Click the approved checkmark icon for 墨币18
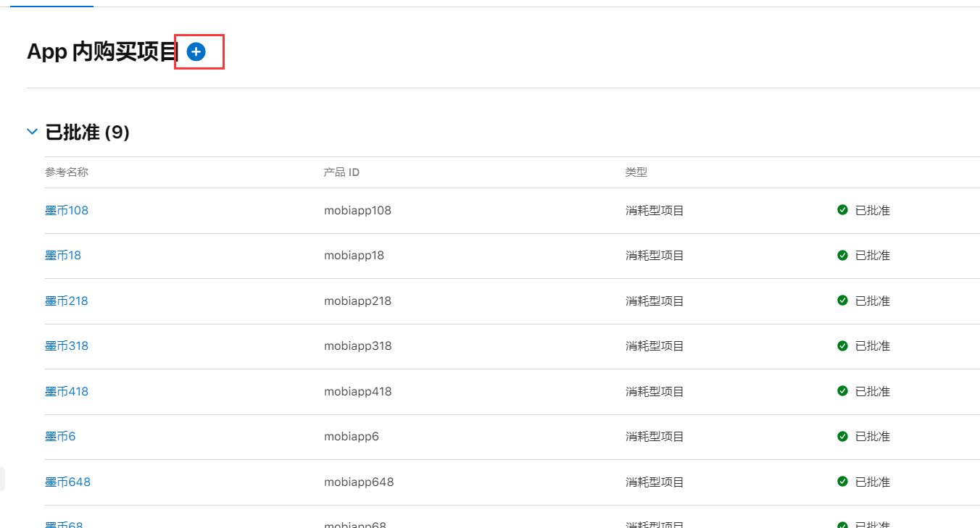Image resolution: width=980 pixels, height=528 pixels. [x=842, y=255]
